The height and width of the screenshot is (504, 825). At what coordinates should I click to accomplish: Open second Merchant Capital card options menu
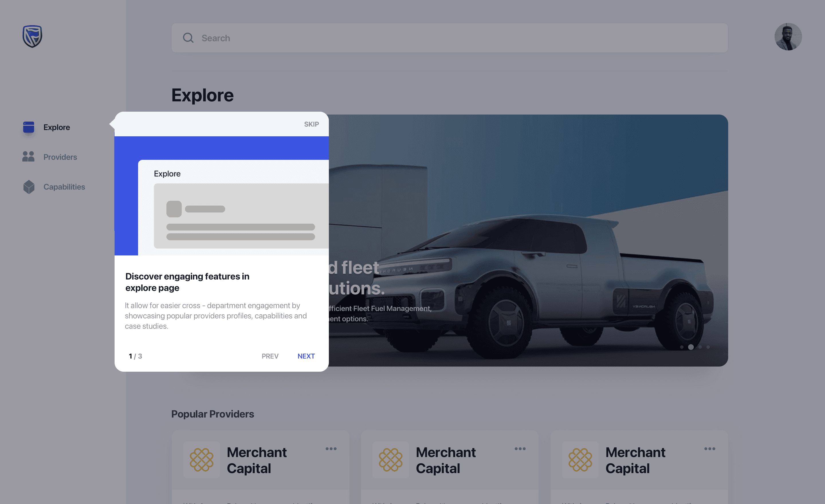520,449
